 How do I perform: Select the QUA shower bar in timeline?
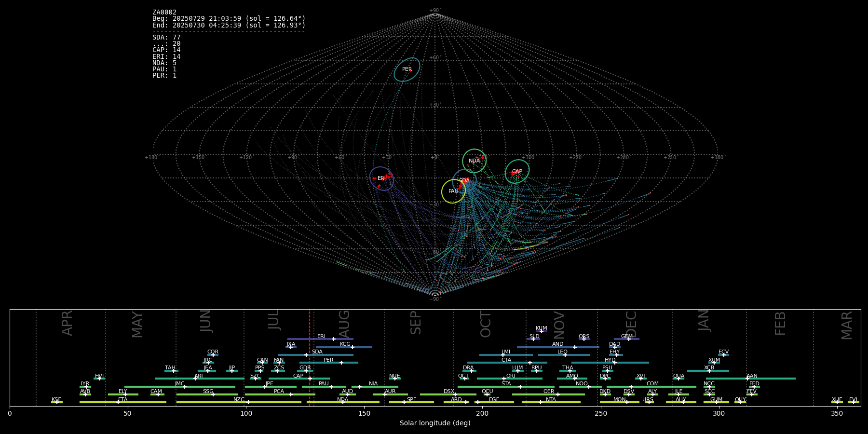[678, 379]
